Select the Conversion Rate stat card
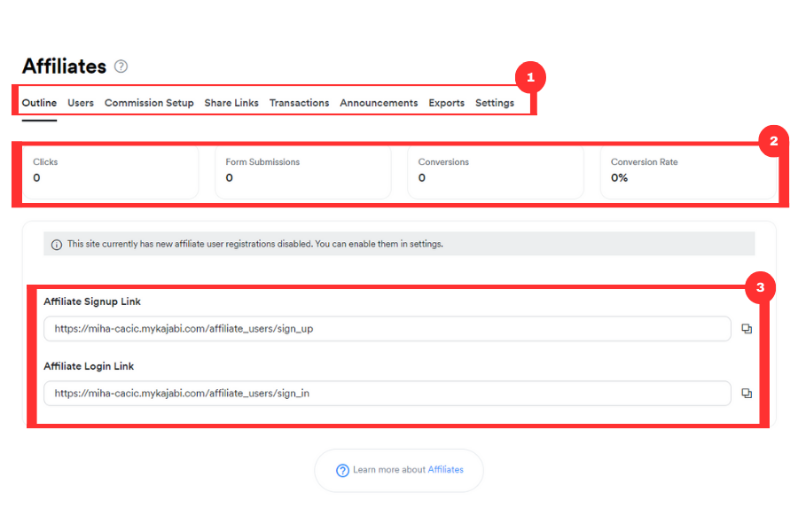Screen dimensions: 798x532 click(688, 173)
